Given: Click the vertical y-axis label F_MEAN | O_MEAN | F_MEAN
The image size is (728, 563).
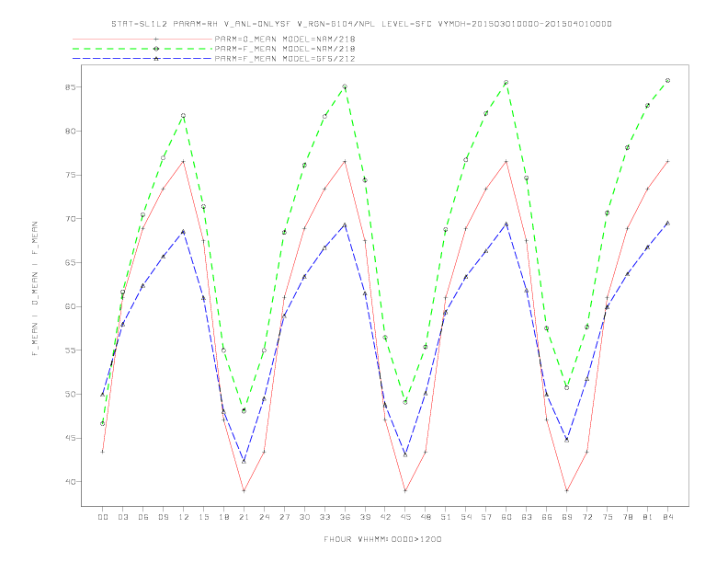Looking at the screenshot, I should pos(35,289).
